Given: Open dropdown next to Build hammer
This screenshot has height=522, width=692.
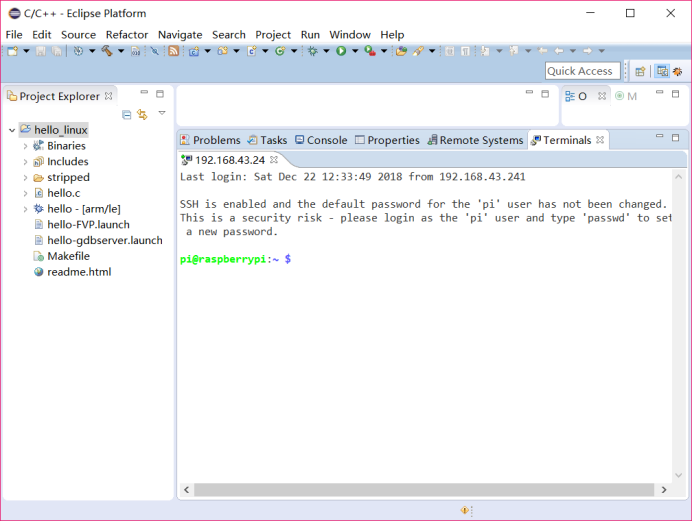Looking at the screenshot, I should (x=121, y=51).
